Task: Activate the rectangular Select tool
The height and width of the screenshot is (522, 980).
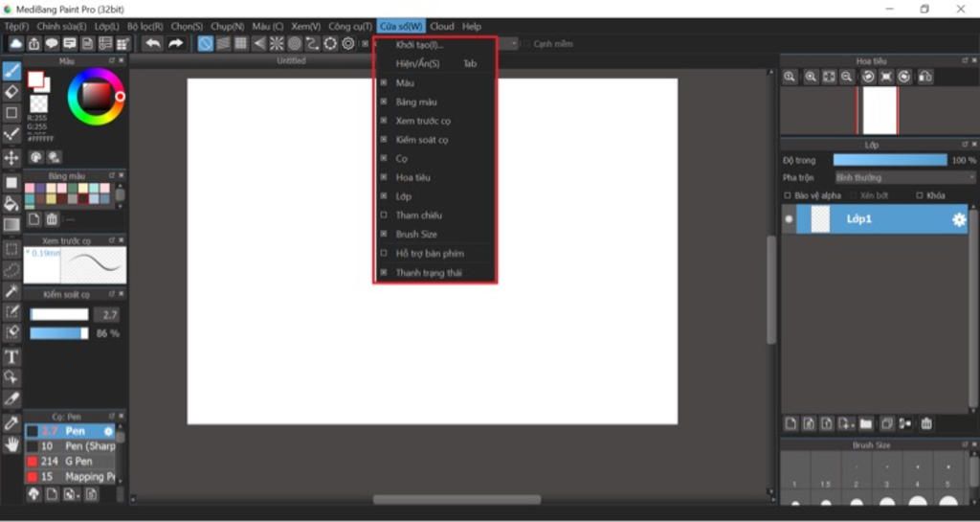Action: 11,249
